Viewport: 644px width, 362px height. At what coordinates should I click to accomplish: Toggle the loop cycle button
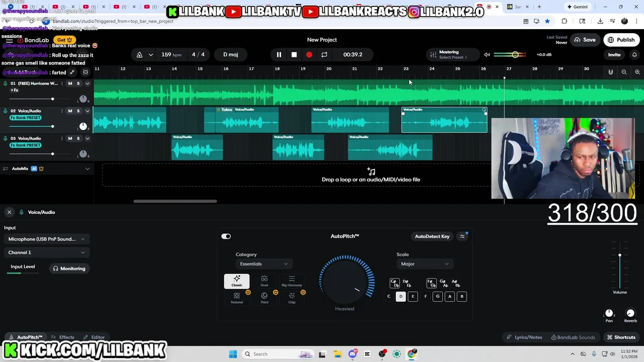point(324,54)
